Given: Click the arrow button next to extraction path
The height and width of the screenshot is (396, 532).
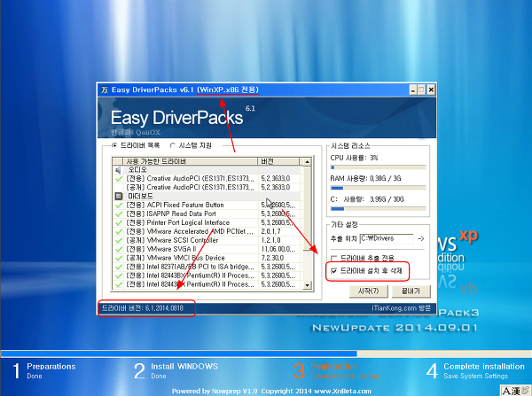Looking at the screenshot, I should [421, 238].
